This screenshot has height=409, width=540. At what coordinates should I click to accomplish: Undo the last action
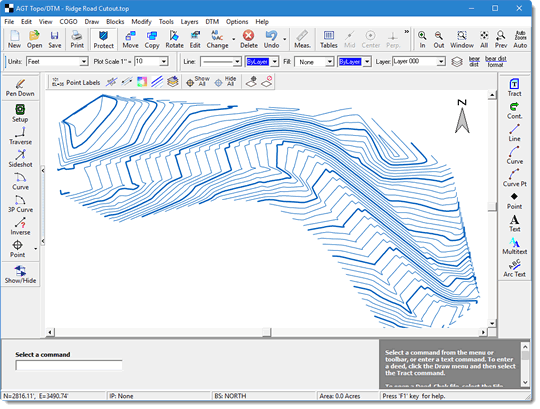[x=271, y=39]
